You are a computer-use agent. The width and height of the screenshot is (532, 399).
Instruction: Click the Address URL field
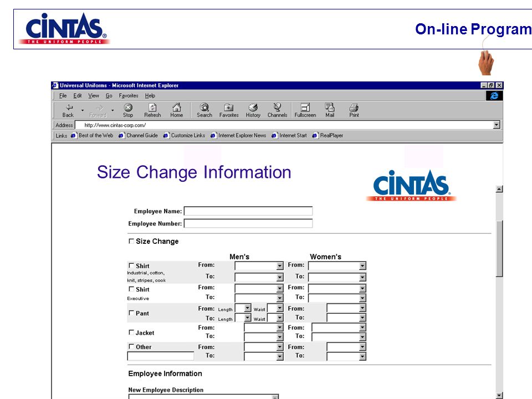point(284,125)
